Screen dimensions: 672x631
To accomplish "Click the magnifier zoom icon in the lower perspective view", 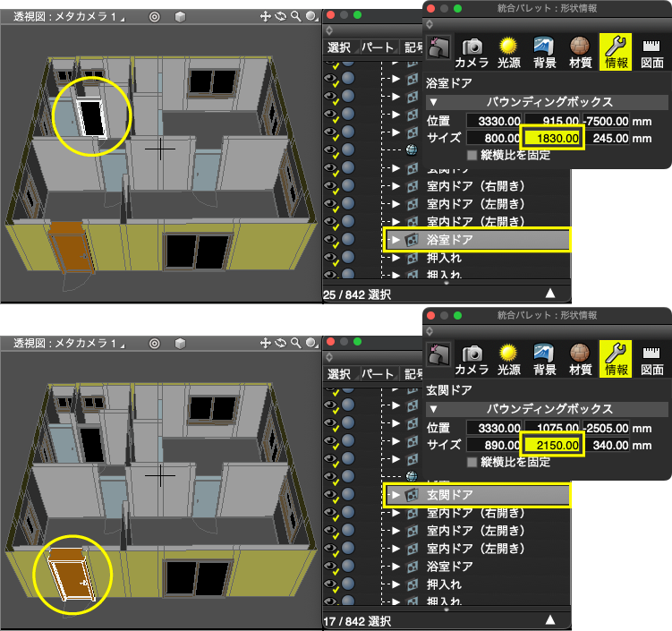I will click(x=295, y=343).
